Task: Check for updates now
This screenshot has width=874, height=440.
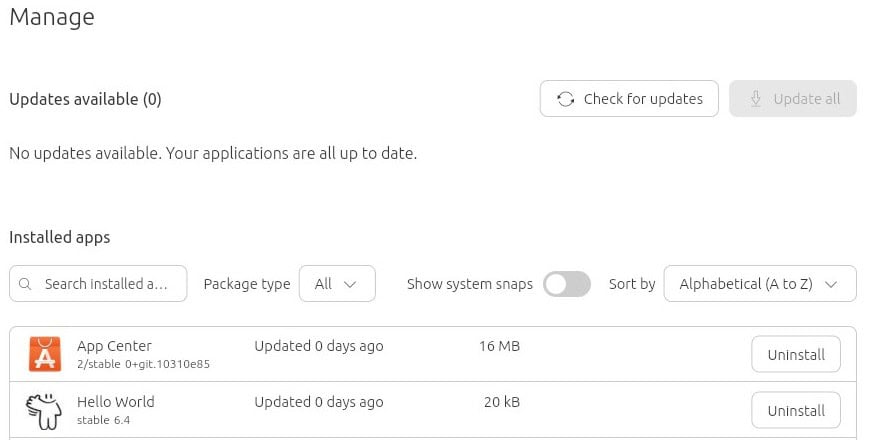Action: point(629,99)
